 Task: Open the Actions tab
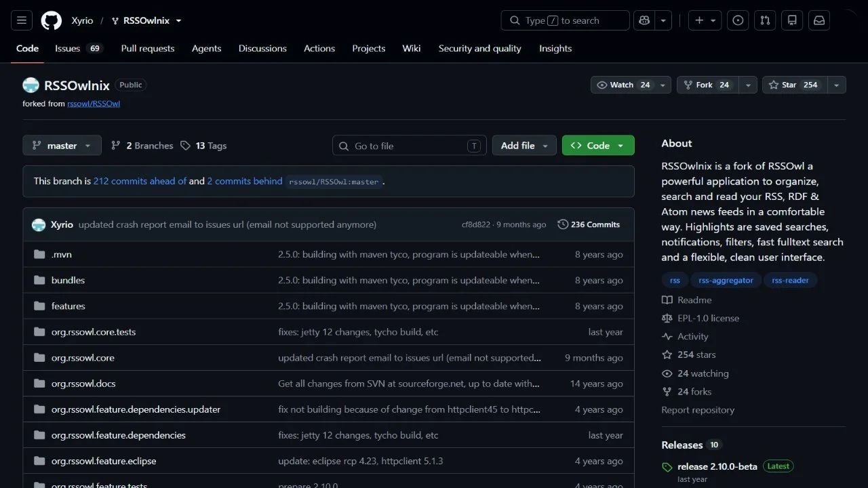coord(319,49)
